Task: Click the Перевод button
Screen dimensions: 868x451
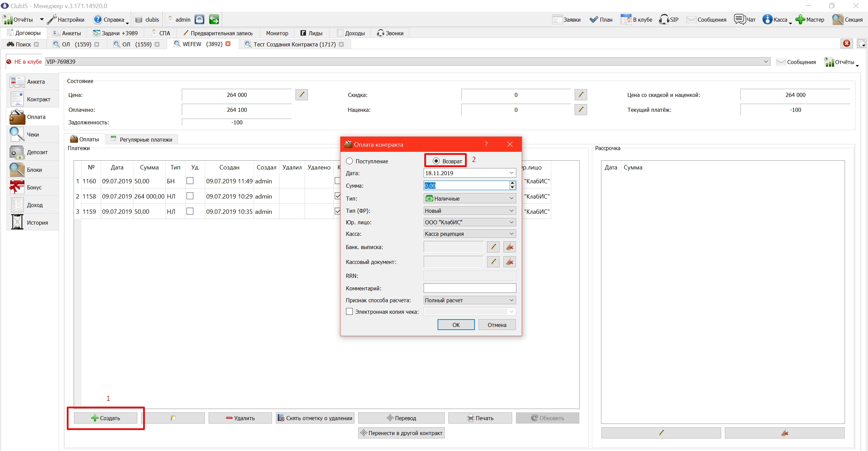Action: (401, 418)
